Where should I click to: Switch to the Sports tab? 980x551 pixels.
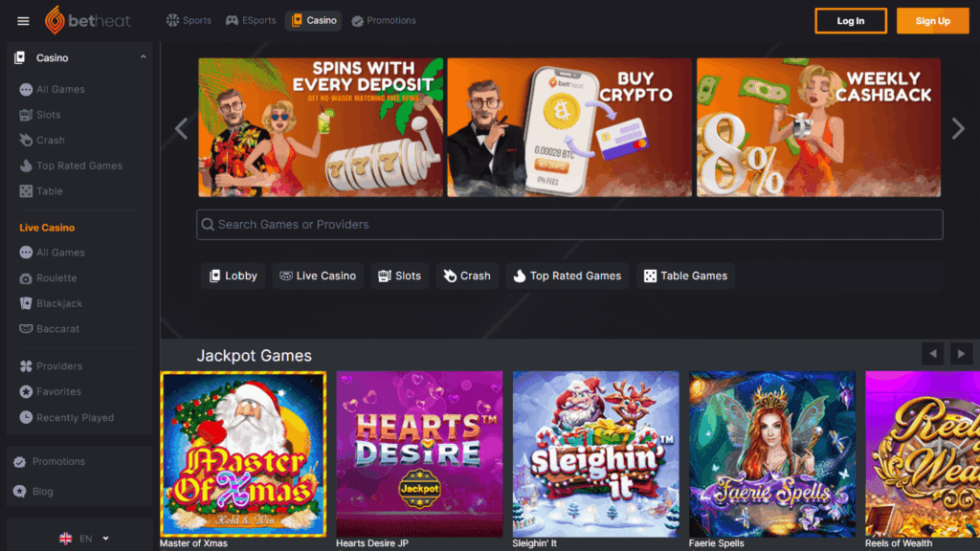coord(189,21)
